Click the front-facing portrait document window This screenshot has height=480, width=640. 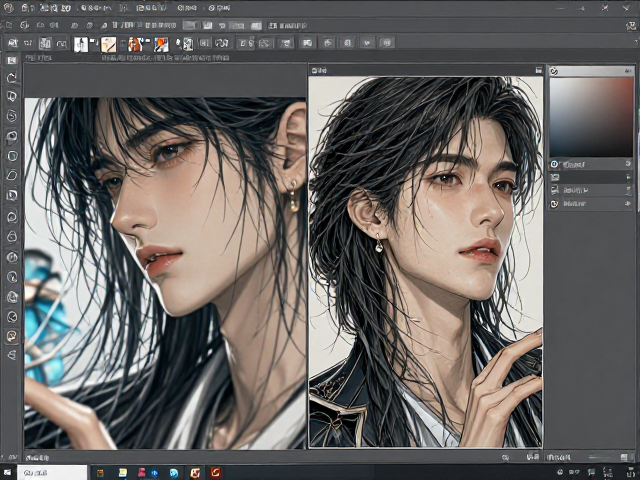tap(425, 262)
